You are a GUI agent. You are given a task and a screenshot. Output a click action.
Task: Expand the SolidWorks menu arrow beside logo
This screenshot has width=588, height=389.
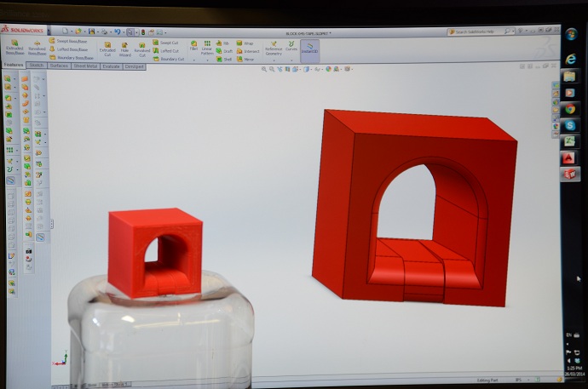[x=49, y=31]
